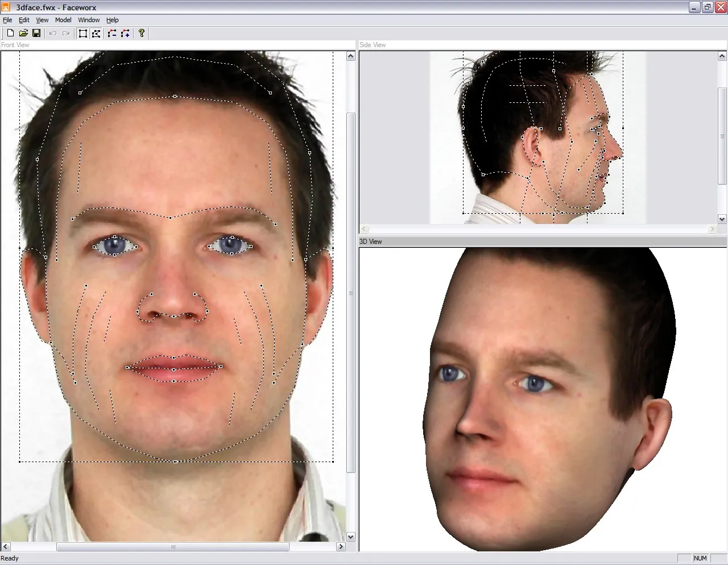Click the Front View horizontal scrollbar thumb

point(173,547)
